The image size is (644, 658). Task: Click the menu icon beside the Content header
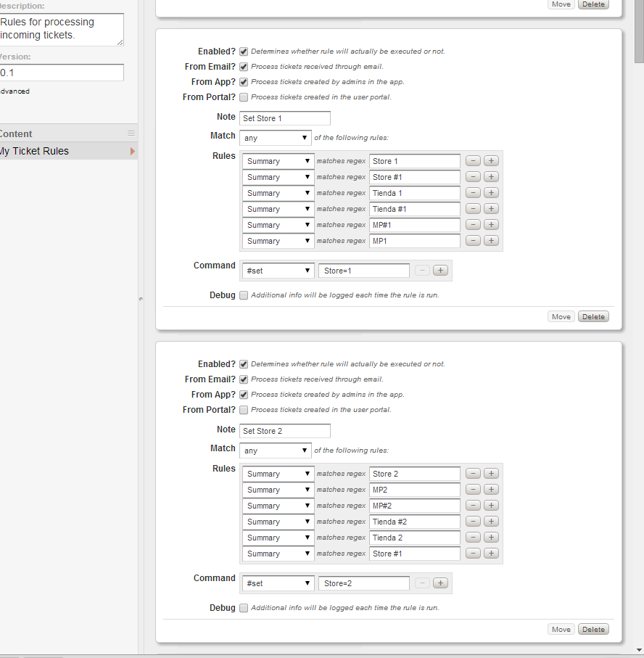coord(131,133)
